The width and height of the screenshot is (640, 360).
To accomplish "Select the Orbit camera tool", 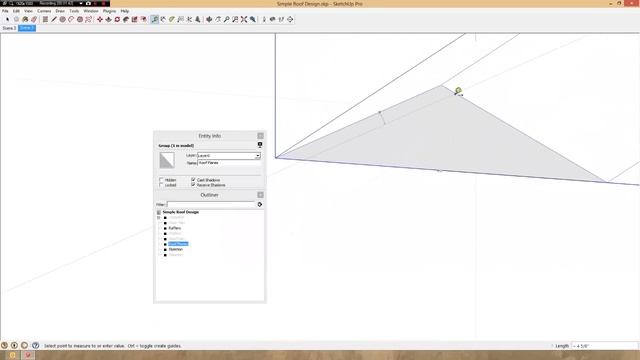I will [x=209, y=19].
